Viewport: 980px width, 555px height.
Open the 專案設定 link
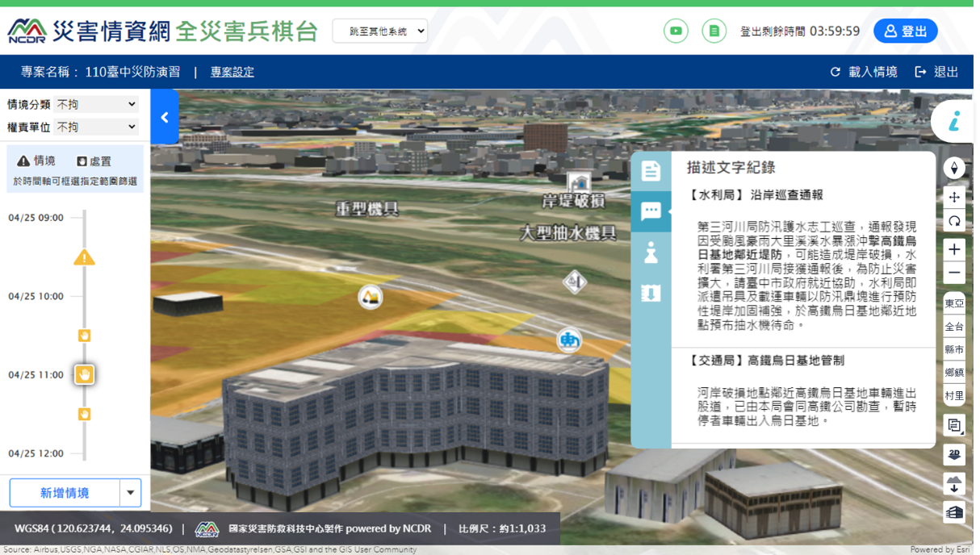pos(232,72)
